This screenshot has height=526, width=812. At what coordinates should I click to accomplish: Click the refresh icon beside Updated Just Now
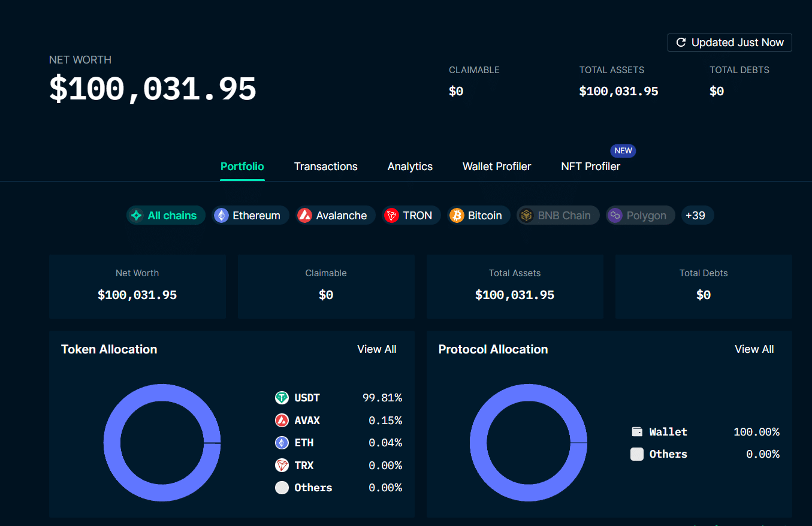pyautogui.click(x=681, y=43)
